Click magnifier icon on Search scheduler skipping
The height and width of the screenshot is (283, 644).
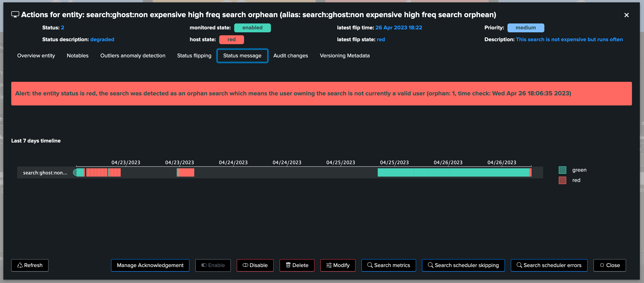430,265
